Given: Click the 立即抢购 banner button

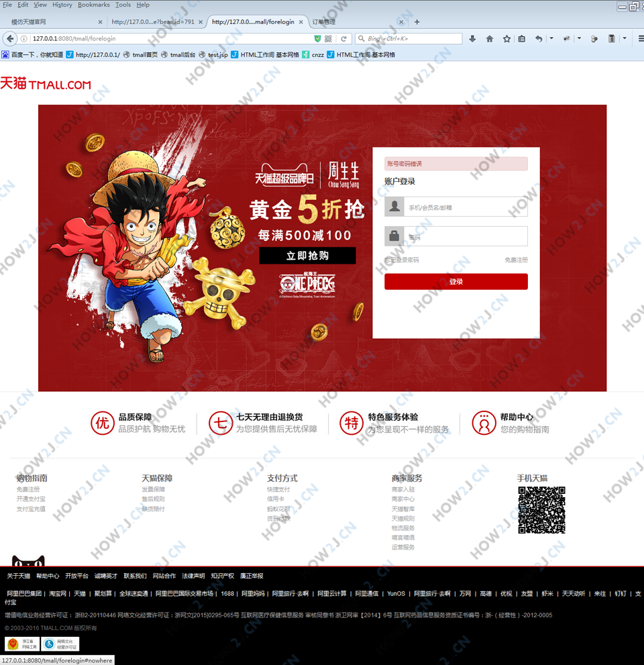Looking at the screenshot, I should point(307,256).
